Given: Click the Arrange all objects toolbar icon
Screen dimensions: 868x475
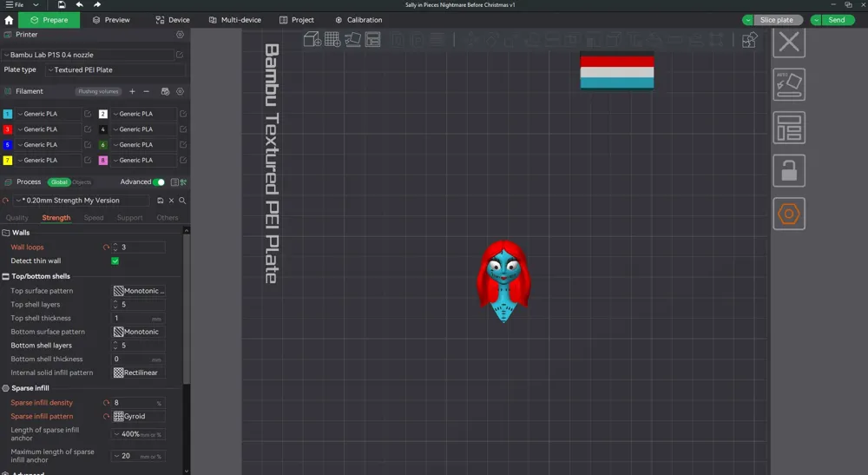Looking at the screenshot, I should click(x=373, y=39).
